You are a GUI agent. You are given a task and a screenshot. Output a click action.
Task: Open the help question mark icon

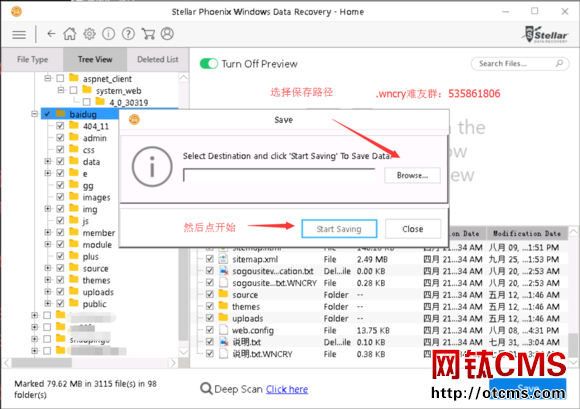coord(128,34)
